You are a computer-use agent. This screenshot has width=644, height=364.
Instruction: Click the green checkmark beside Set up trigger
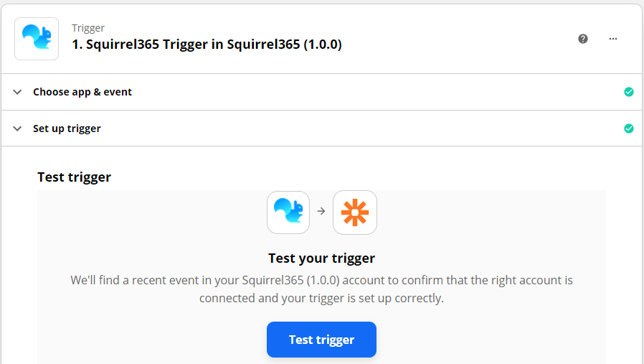(x=628, y=129)
